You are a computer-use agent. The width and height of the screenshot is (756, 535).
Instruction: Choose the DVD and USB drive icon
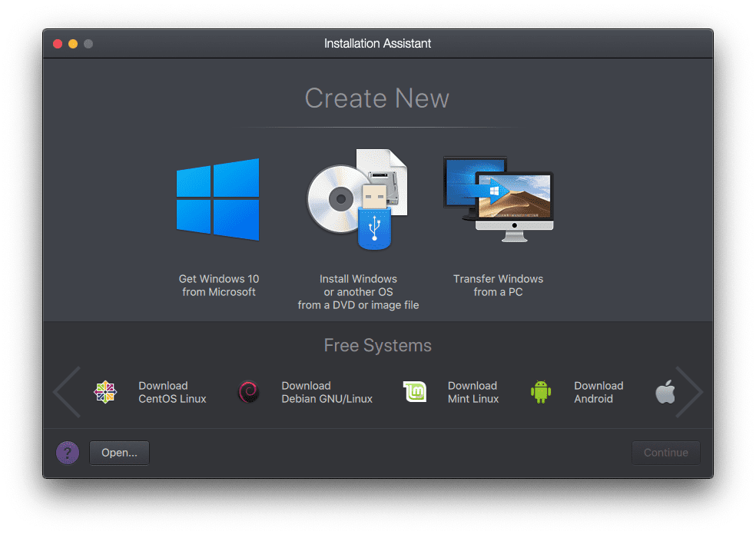click(357, 199)
